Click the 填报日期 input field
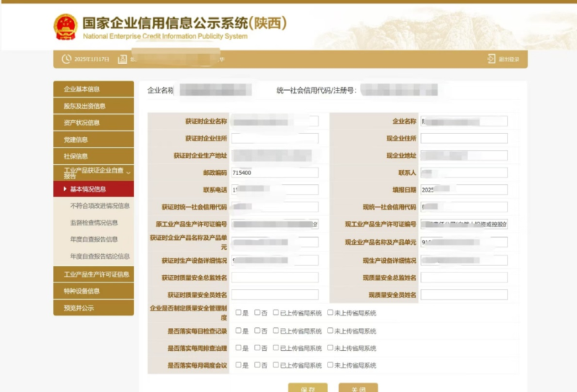 (464, 190)
